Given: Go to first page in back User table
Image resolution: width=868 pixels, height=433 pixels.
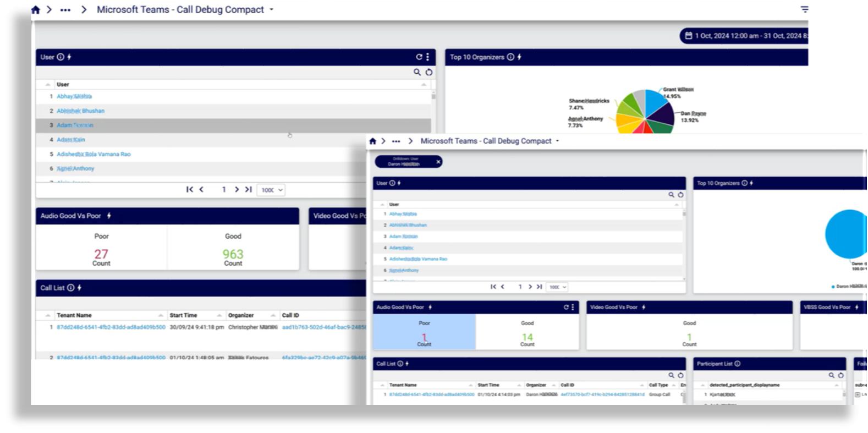Looking at the screenshot, I should [189, 189].
